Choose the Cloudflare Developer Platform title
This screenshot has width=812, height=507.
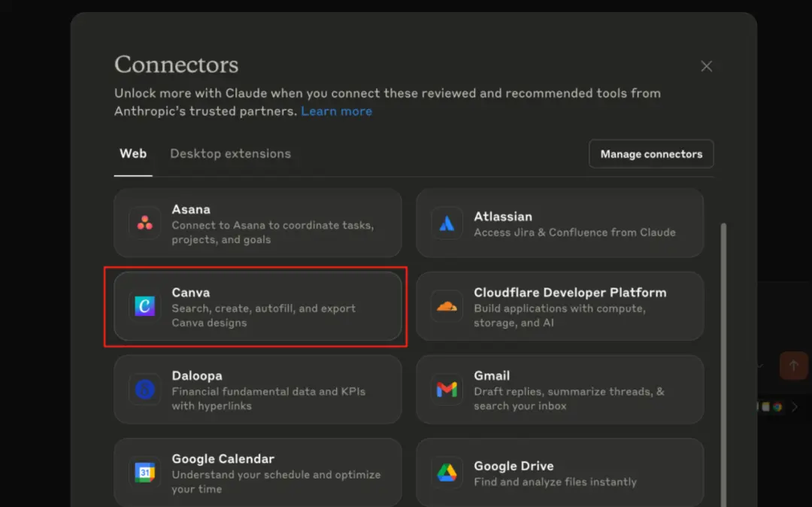[x=570, y=293]
